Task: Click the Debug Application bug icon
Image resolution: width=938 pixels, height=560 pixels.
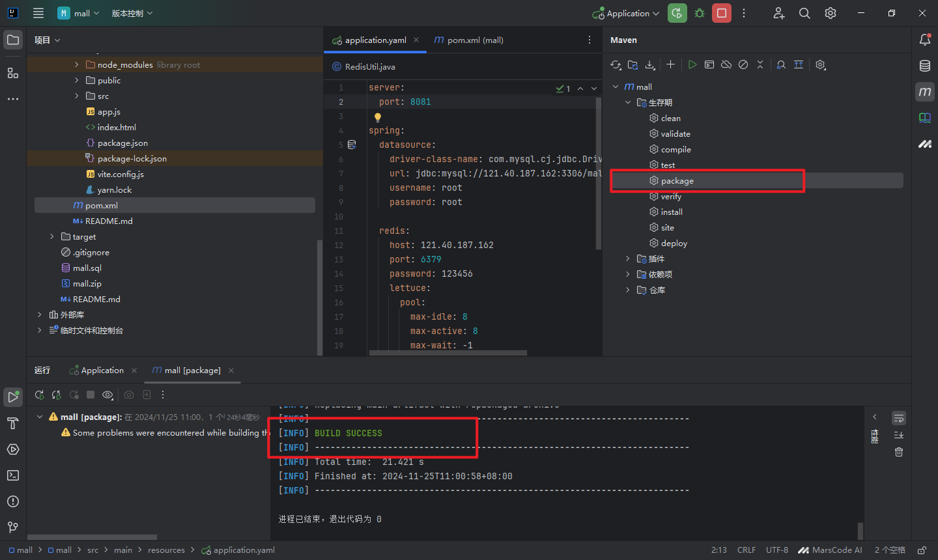Action: click(700, 13)
